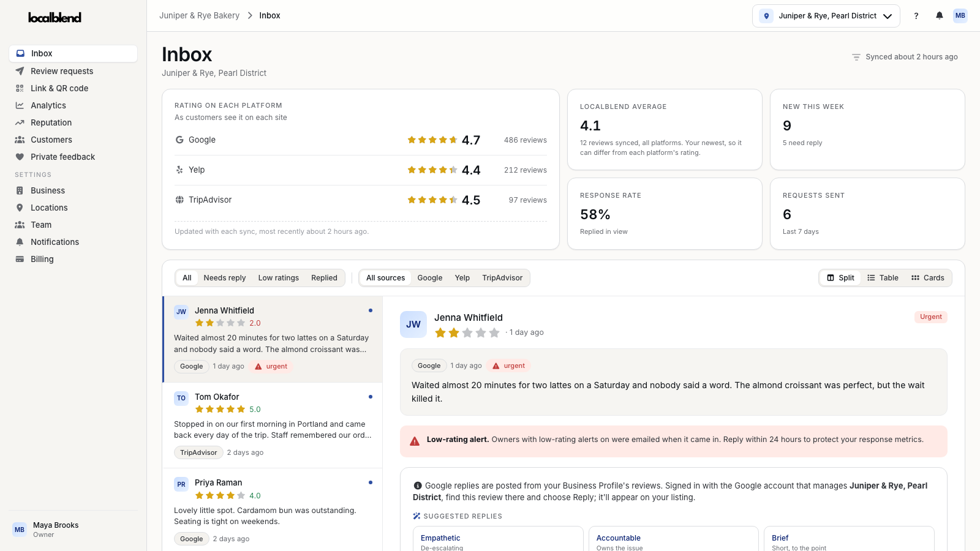Show only Replied reviews
Image resolution: width=980 pixels, height=551 pixels.
(x=324, y=278)
